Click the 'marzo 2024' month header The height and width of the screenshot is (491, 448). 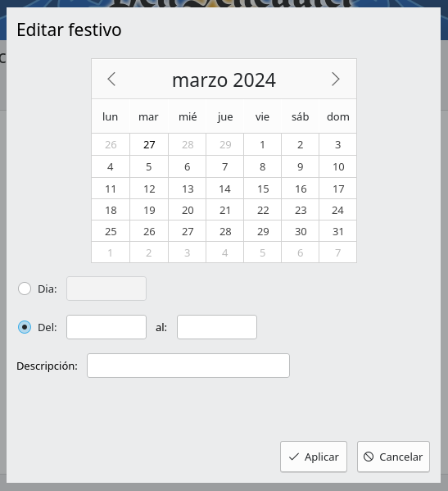(x=224, y=80)
